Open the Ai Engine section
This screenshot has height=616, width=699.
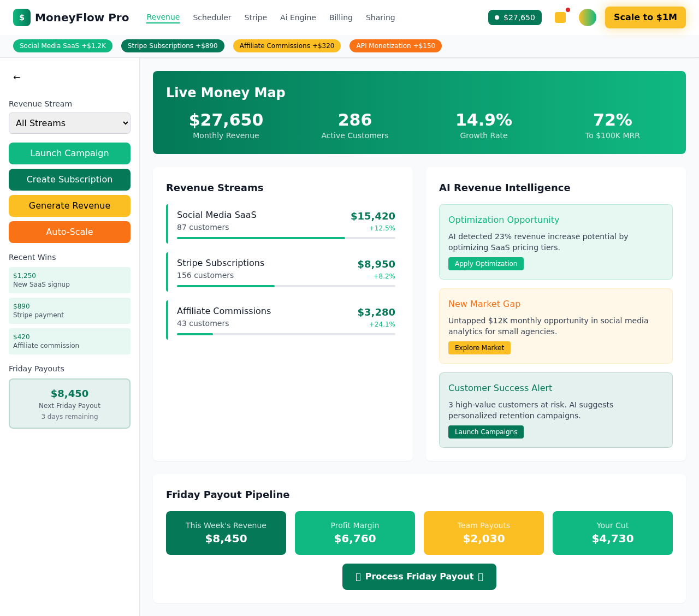coord(298,17)
